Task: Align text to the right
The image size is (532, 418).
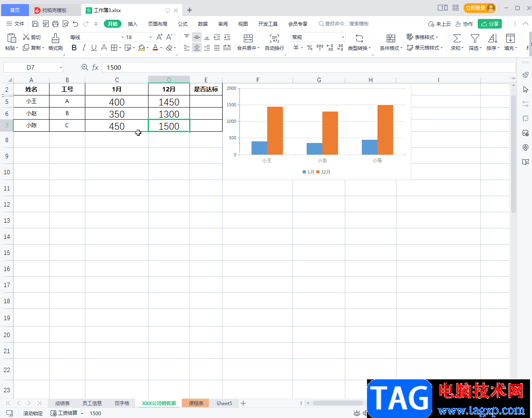Action: pos(207,48)
